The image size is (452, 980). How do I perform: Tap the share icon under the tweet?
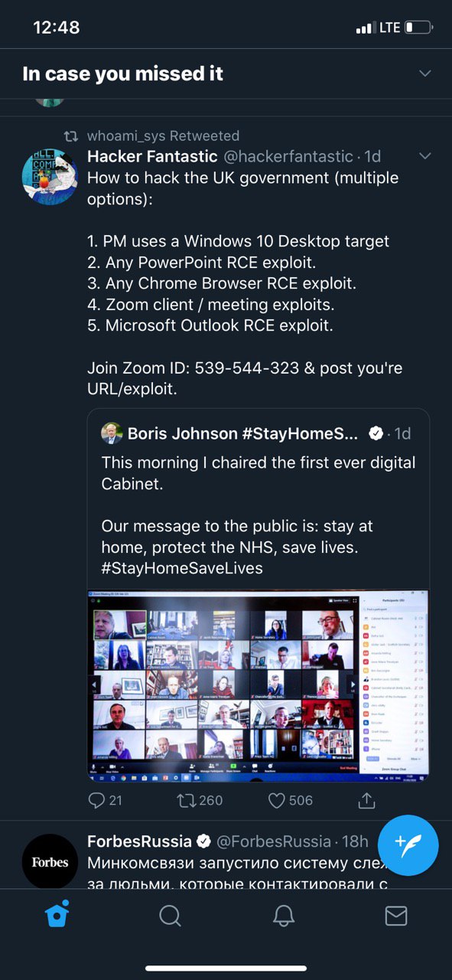point(366,800)
